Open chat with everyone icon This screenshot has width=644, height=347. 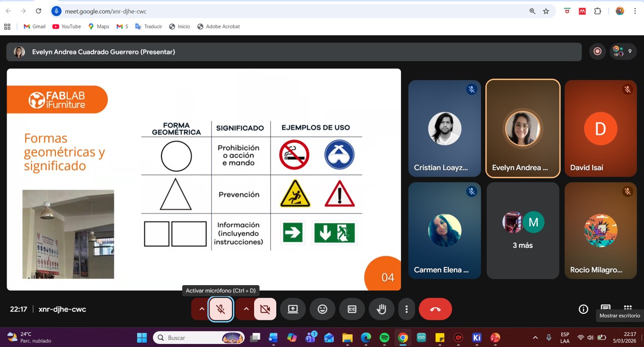coord(606,308)
